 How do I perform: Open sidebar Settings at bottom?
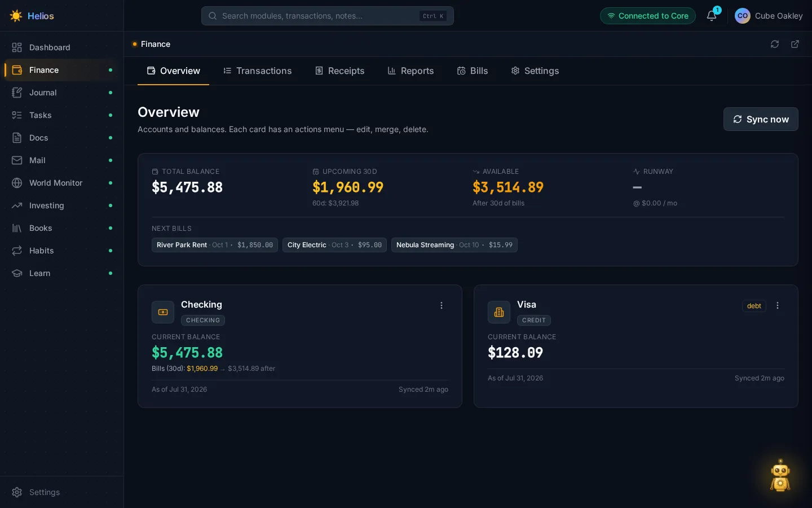62,492
